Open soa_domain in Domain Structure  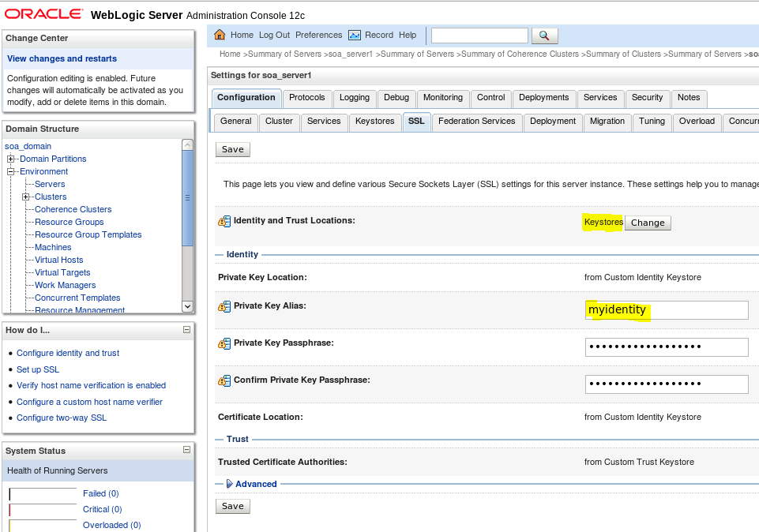click(28, 146)
